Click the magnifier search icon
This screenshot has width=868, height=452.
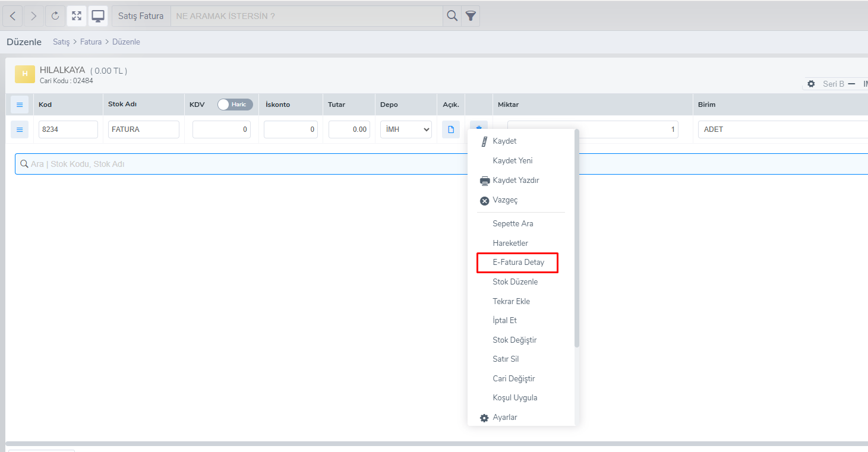[x=452, y=16]
